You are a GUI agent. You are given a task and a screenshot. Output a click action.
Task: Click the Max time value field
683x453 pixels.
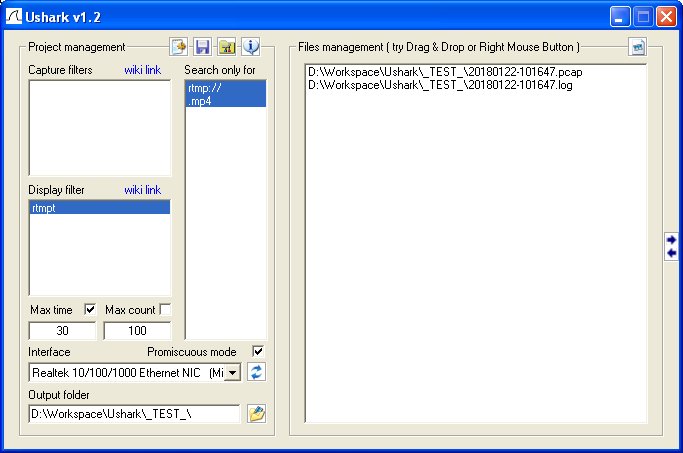[x=62, y=331]
